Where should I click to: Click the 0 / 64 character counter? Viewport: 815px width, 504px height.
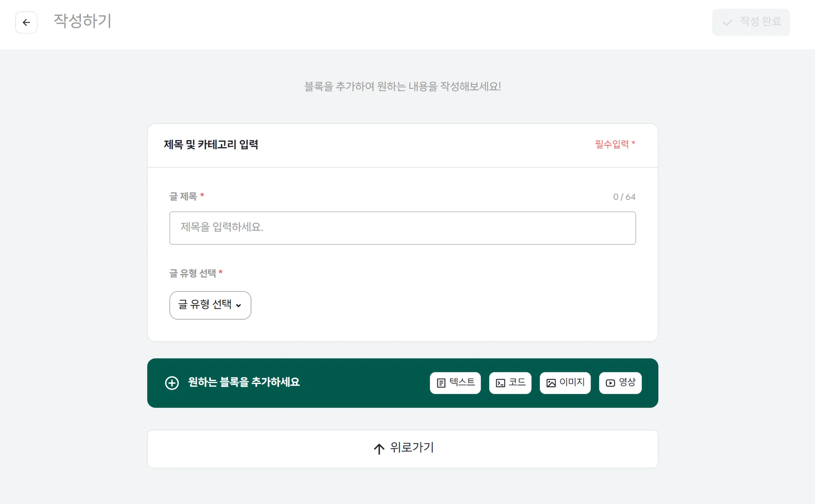tap(624, 197)
